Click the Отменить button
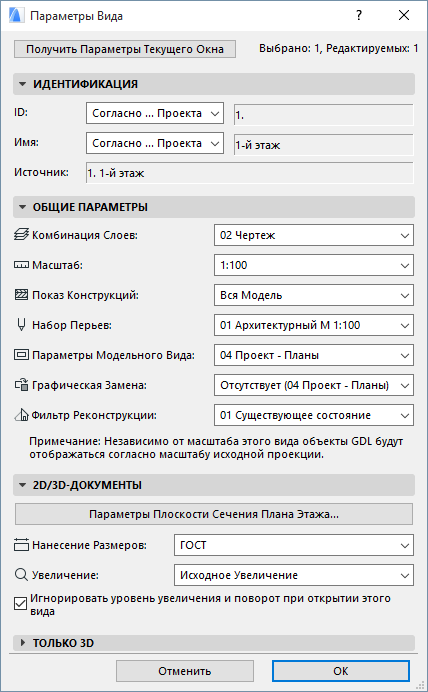This screenshot has height=692, width=428. (x=185, y=671)
